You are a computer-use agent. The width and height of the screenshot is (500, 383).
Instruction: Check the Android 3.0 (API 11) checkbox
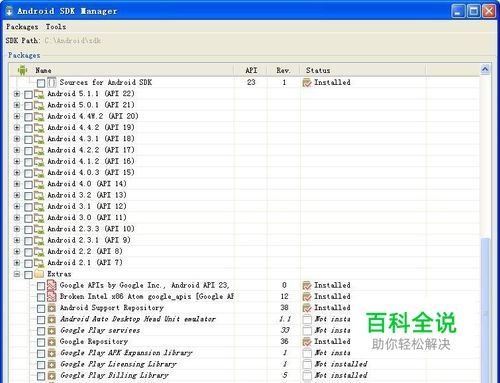coord(28,218)
